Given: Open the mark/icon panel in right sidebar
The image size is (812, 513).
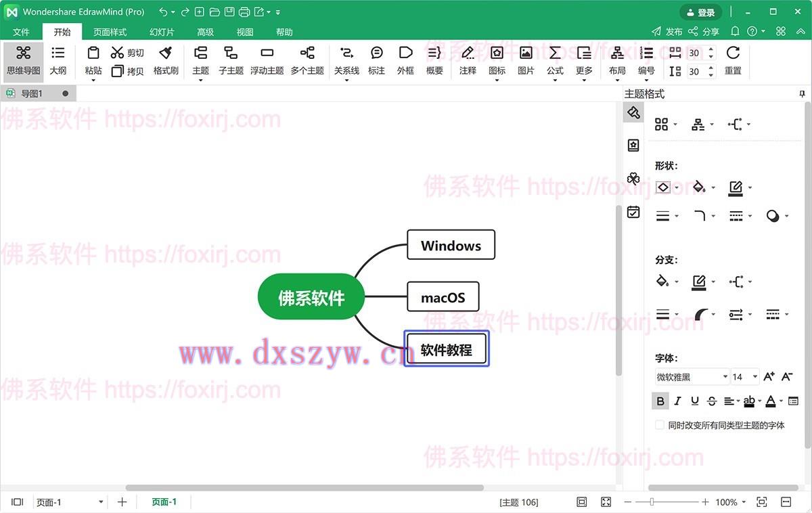Looking at the screenshot, I should 633,145.
